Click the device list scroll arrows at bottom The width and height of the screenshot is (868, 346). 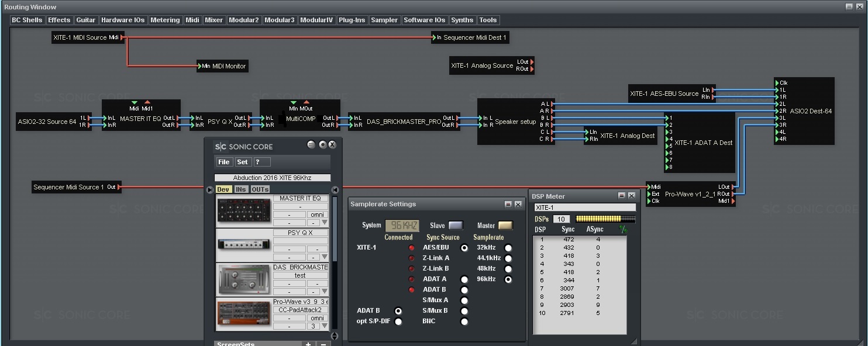335,336
